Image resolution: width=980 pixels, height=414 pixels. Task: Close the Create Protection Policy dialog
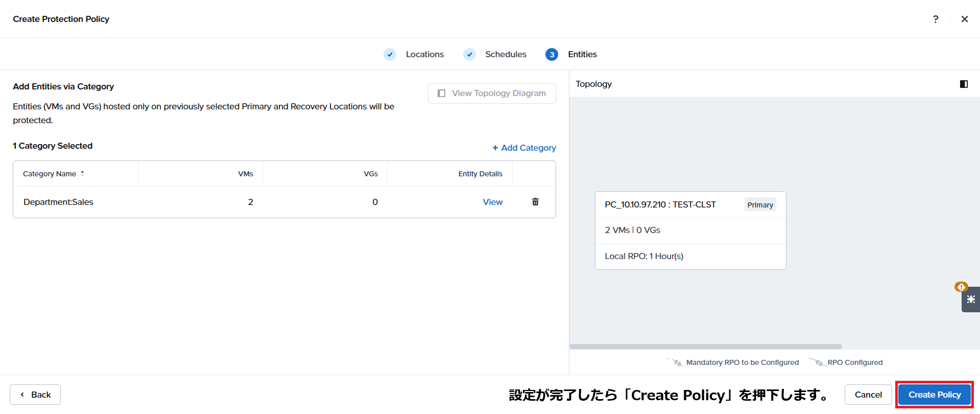click(964, 19)
